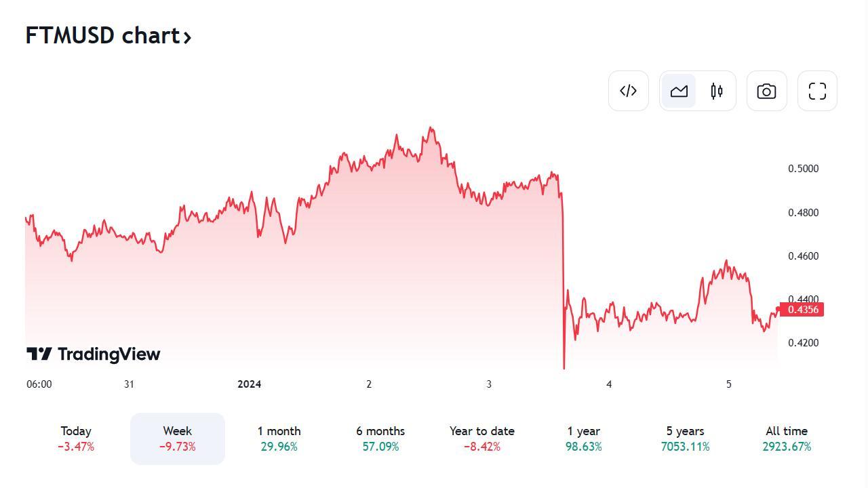Take a chart snapshot with camera icon
The width and height of the screenshot is (868, 488).
[766, 91]
